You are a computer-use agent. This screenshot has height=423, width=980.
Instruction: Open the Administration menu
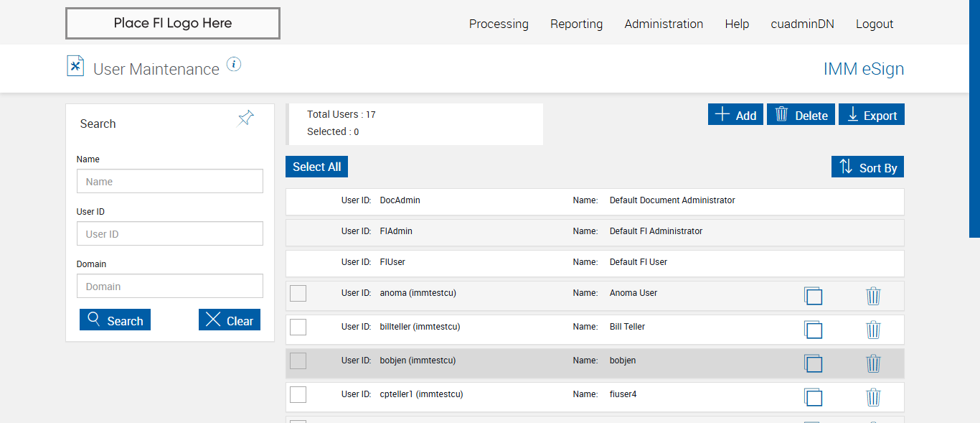[664, 24]
